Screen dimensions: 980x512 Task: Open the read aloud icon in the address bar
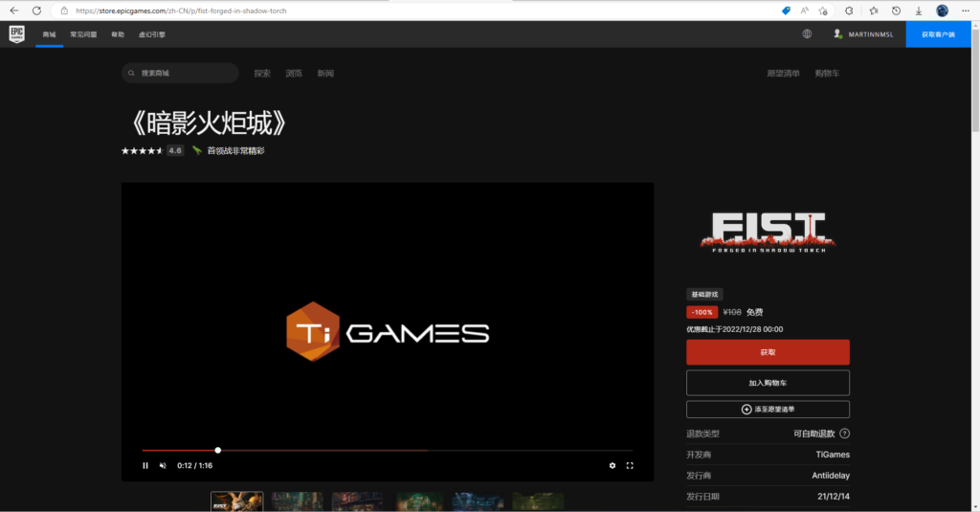804,11
